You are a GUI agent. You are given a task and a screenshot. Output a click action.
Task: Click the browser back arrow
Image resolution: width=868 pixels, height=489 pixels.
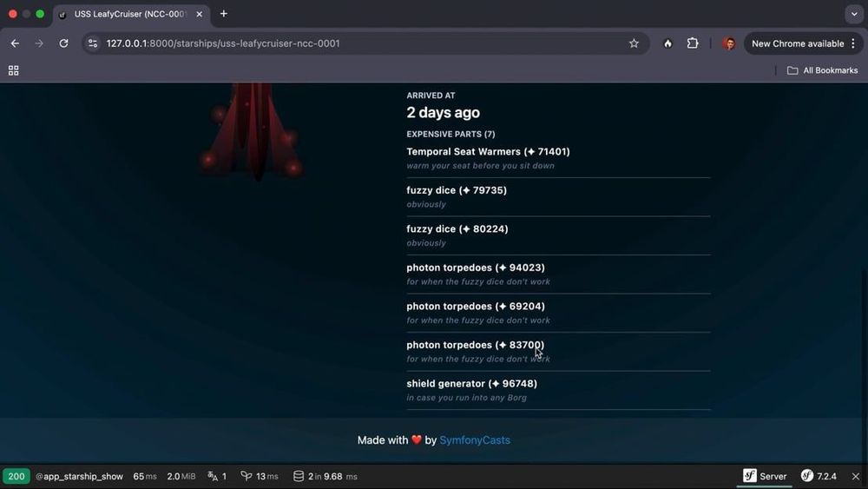point(15,43)
